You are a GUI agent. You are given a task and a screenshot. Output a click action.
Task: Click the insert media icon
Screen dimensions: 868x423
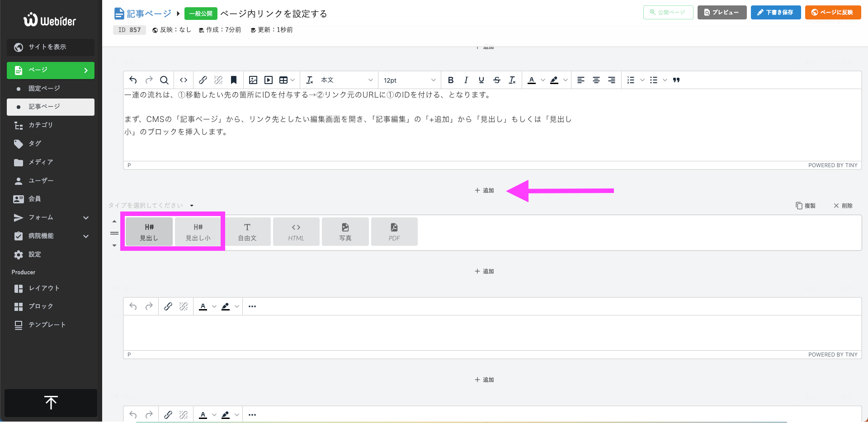(269, 80)
